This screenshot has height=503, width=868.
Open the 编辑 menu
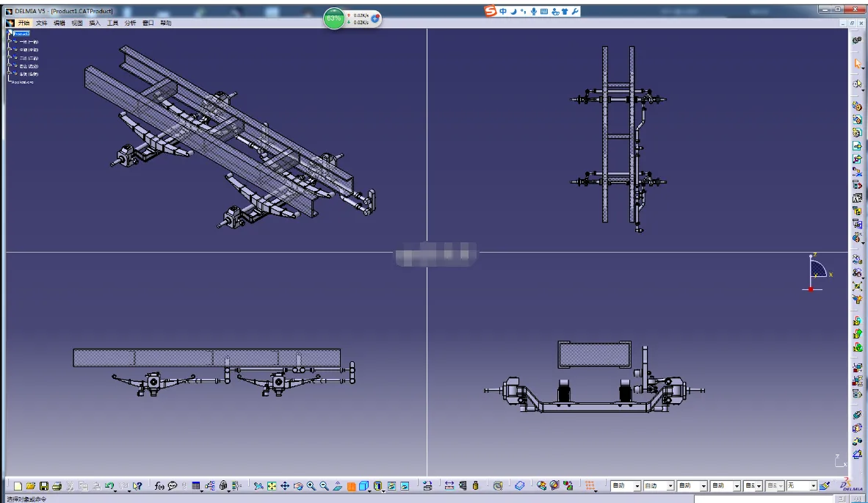59,23
